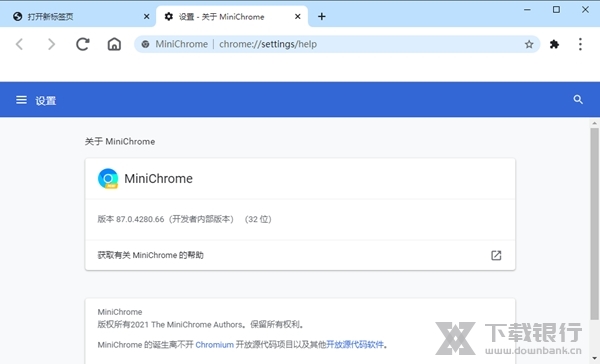Select the 设置 - 关于 MiniChrome tab
Image resolution: width=600 pixels, height=364 pixels.
[x=232, y=16]
